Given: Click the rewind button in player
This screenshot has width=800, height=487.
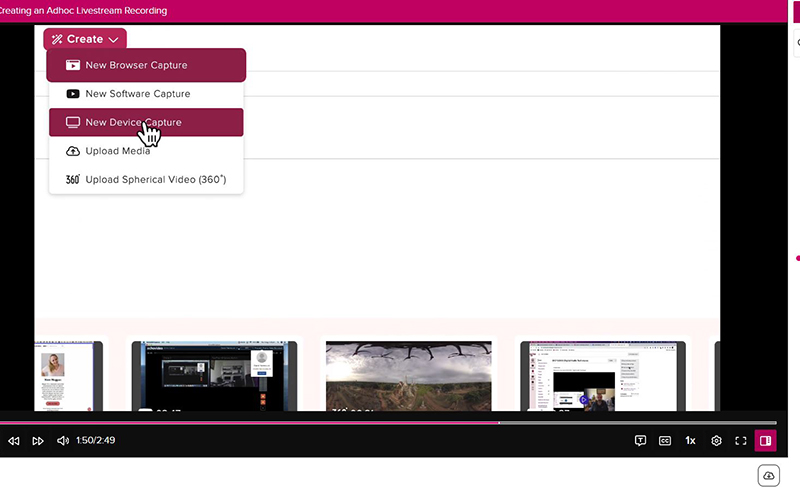Looking at the screenshot, I should click(x=14, y=441).
